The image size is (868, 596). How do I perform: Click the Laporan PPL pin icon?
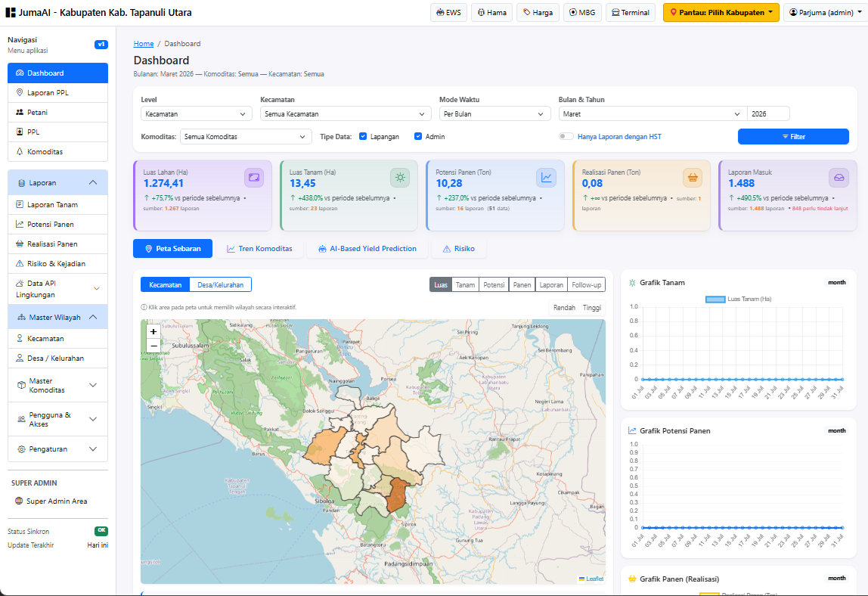20,92
